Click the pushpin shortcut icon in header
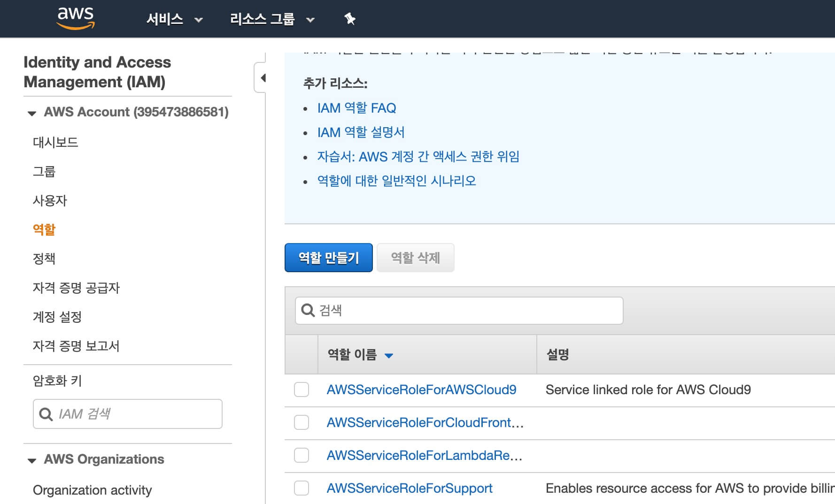The height and width of the screenshot is (504, 835). [350, 19]
